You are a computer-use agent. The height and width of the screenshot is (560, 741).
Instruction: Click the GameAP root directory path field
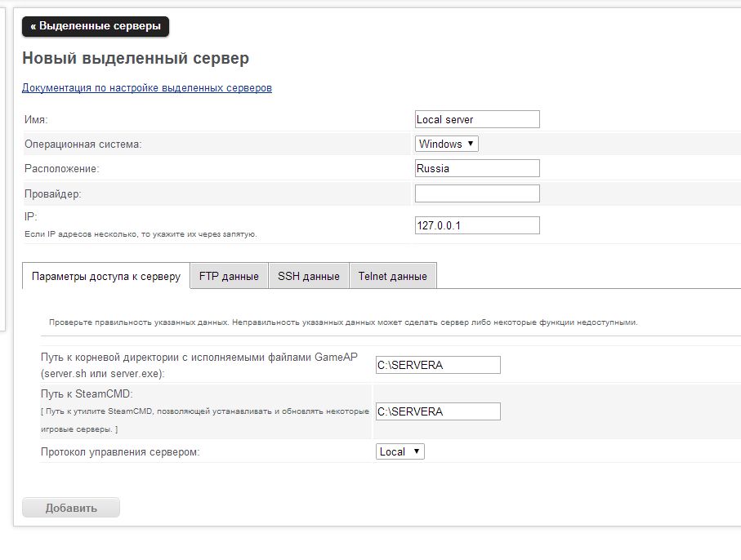click(438, 365)
